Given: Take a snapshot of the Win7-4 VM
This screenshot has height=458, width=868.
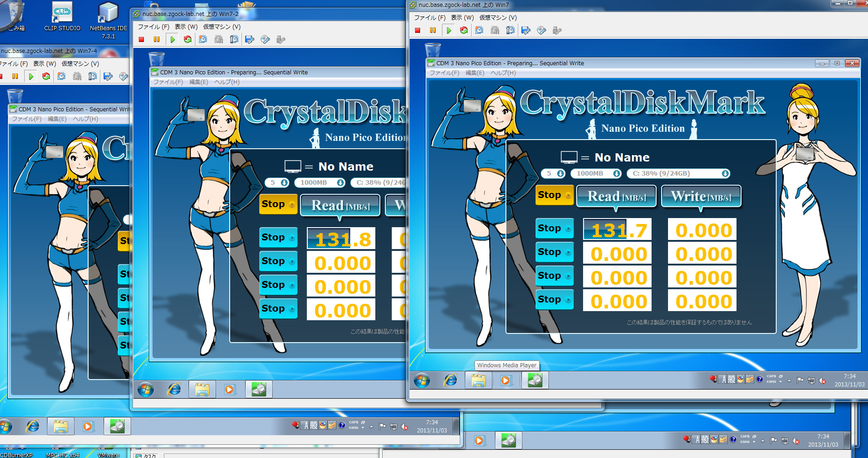Looking at the screenshot, I should coord(62,76).
